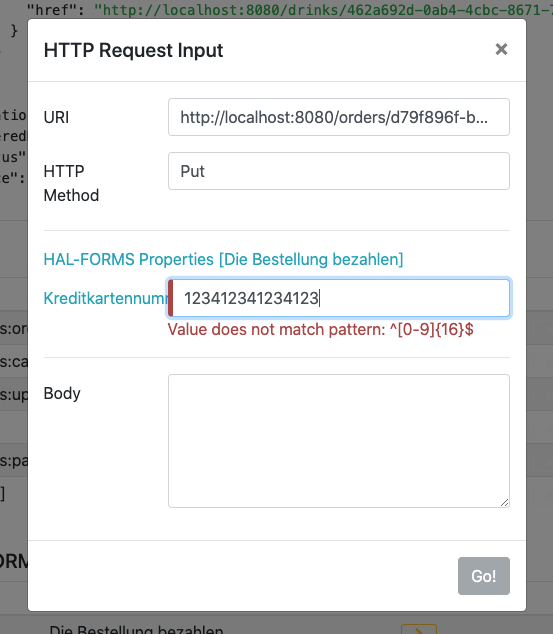
Task: Click the pattern validation error message
Action: pos(321,330)
